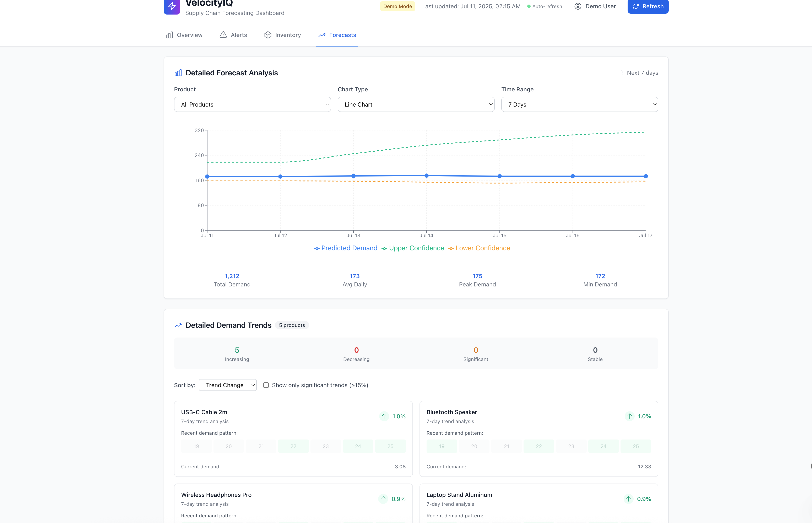Click the VelocityIQ lightning bolt logo
Image resolution: width=812 pixels, height=523 pixels.
coord(172,6)
